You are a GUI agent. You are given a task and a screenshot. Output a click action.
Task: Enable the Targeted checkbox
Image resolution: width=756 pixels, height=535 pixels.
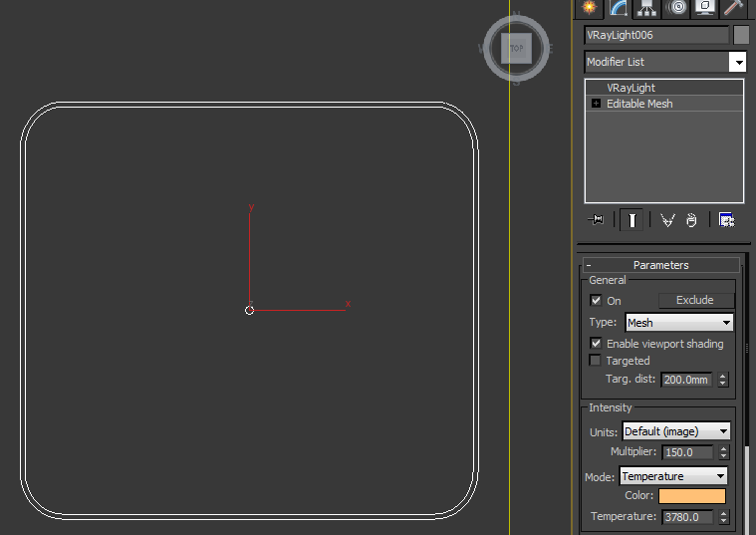point(596,361)
